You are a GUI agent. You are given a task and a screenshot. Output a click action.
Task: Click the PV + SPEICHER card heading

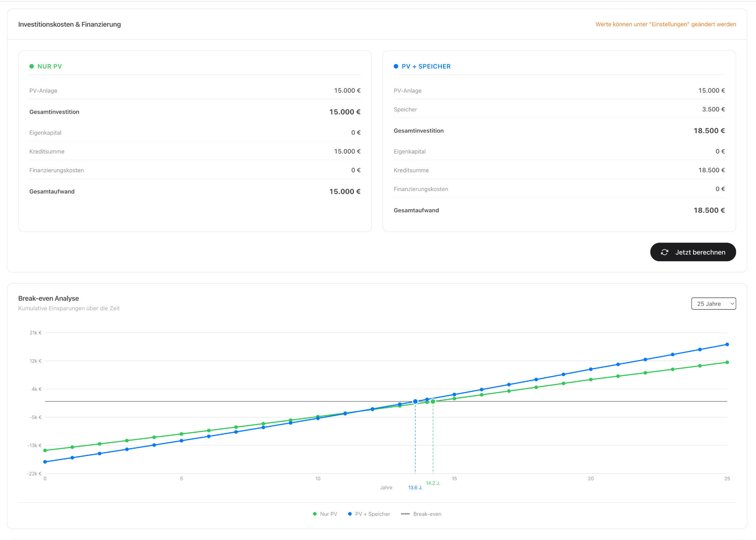coord(426,66)
